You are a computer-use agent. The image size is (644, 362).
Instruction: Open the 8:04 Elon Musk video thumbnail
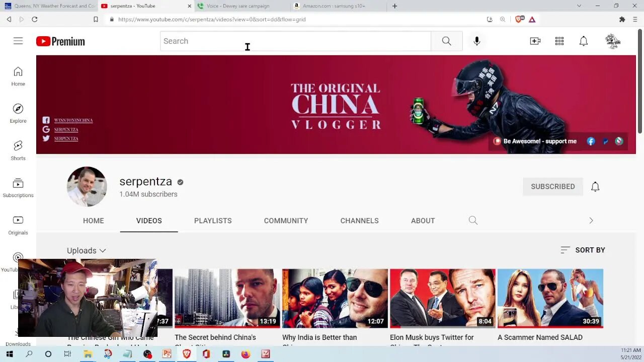(x=442, y=298)
